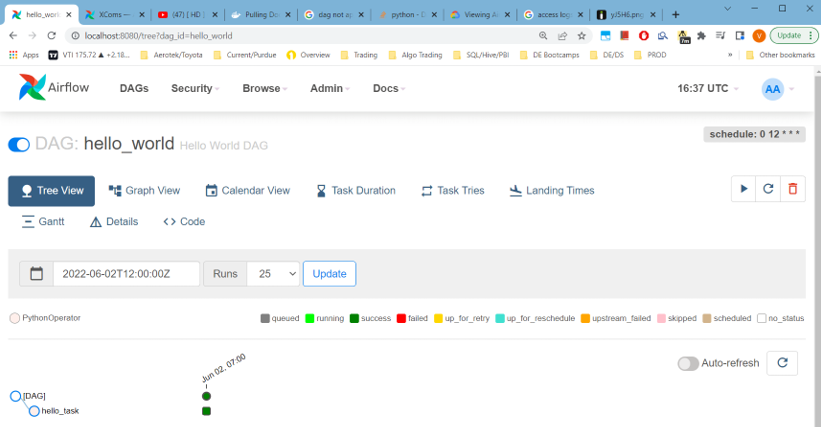Delete DAG using red trash icon
The height and width of the screenshot is (427, 821).
[x=793, y=189]
